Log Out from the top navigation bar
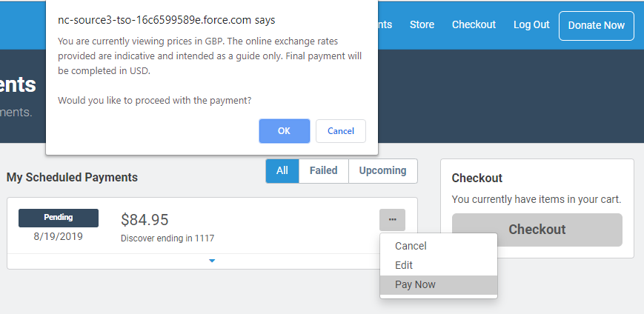This screenshot has width=644, height=314. coord(531,24)
